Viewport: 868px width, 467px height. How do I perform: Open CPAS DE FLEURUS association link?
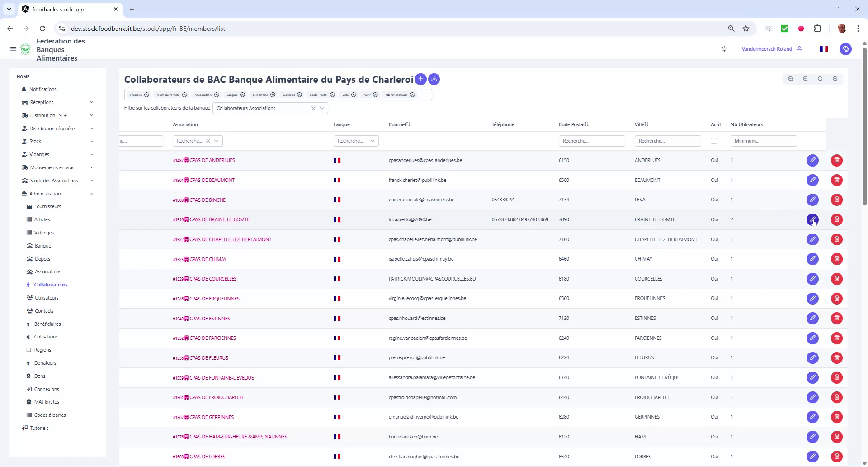[x=209, y=357]
